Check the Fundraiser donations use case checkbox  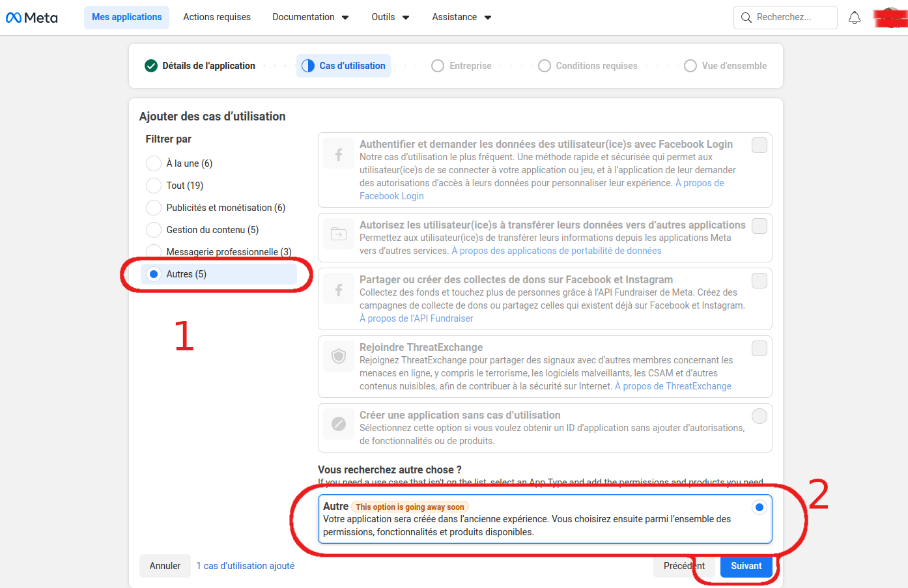click(759, 281)
